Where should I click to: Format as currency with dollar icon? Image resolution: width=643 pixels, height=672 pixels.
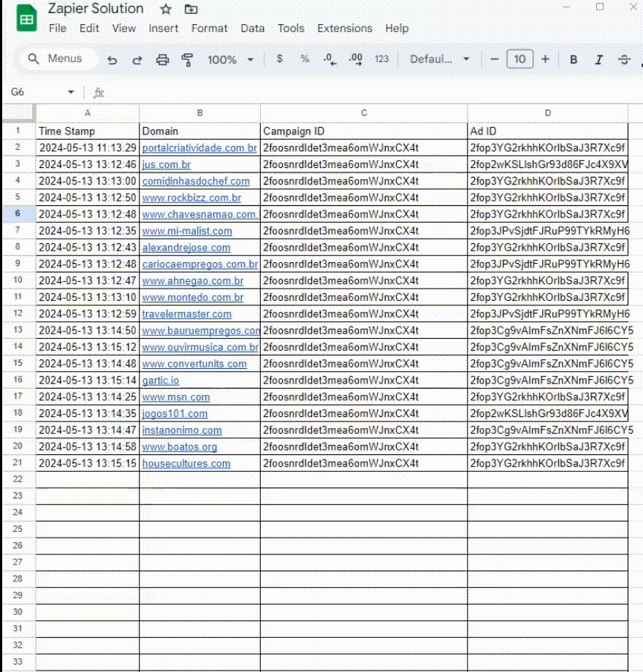tap(280, 59)
